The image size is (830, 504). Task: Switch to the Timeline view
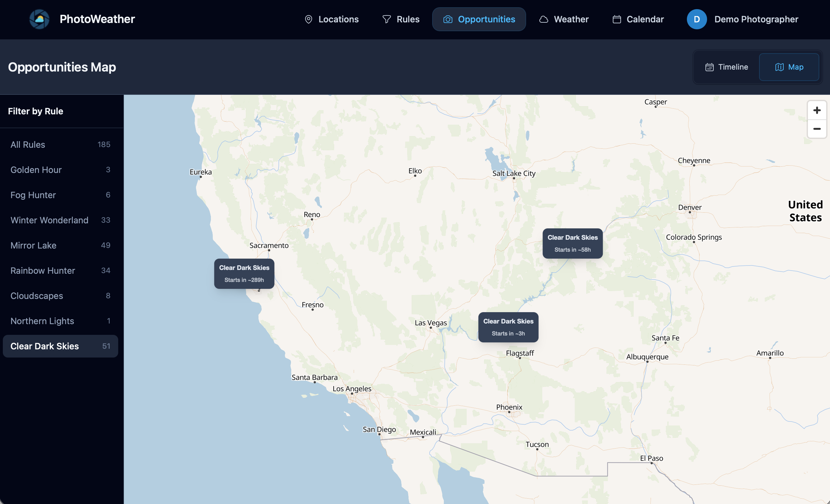tap(727, 67)
